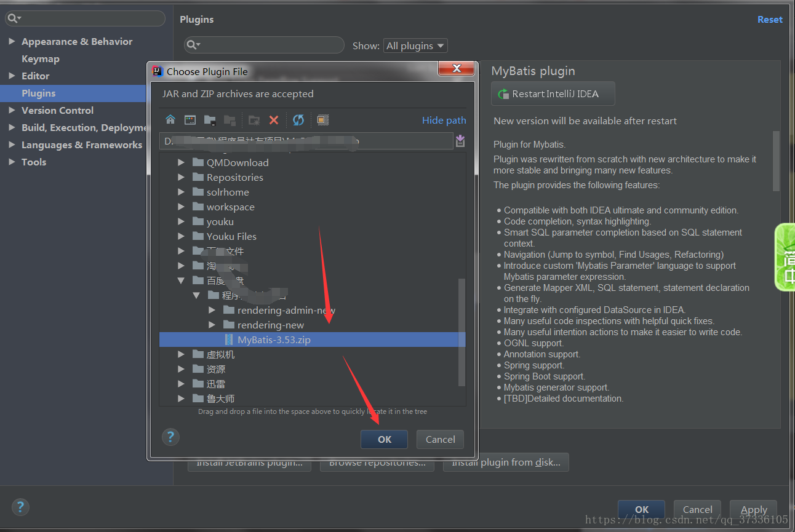Viewport: 795px width, 532px height.
Task: Close the Choose Plugin File dialog
Action: click(457, 68)
